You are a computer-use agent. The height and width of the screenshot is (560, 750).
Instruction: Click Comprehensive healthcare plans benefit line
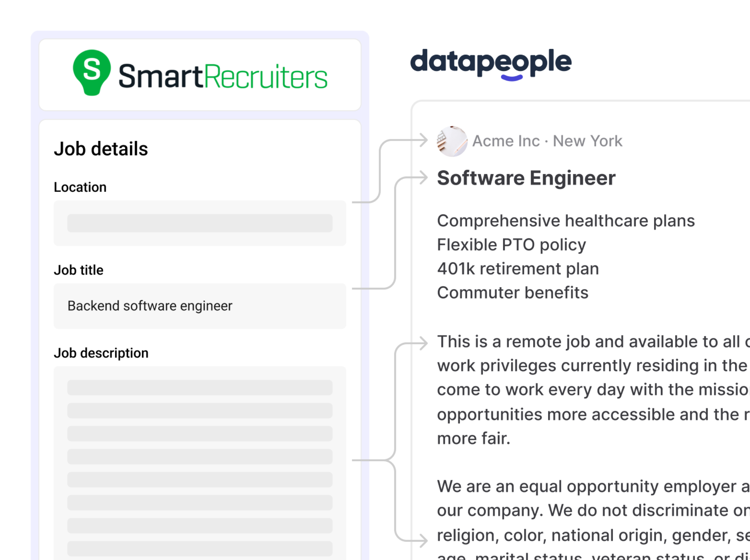566,221
